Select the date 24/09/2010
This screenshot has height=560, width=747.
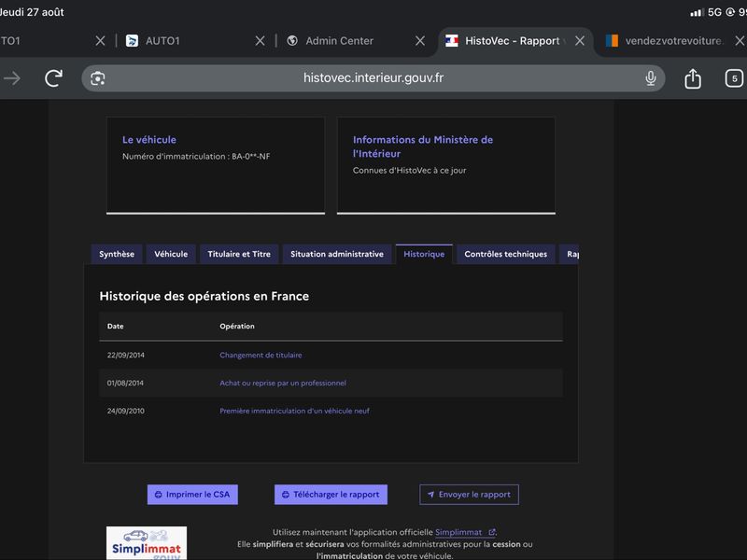[126, 411]
